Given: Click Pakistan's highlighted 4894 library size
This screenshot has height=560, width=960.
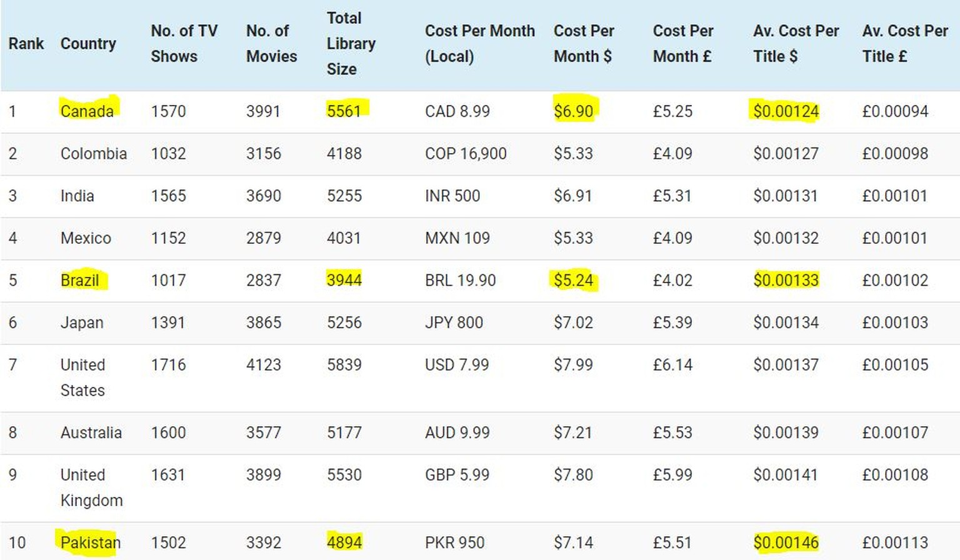Looking at the screenshot, I should pyautogui.click(x=344, y=542).
